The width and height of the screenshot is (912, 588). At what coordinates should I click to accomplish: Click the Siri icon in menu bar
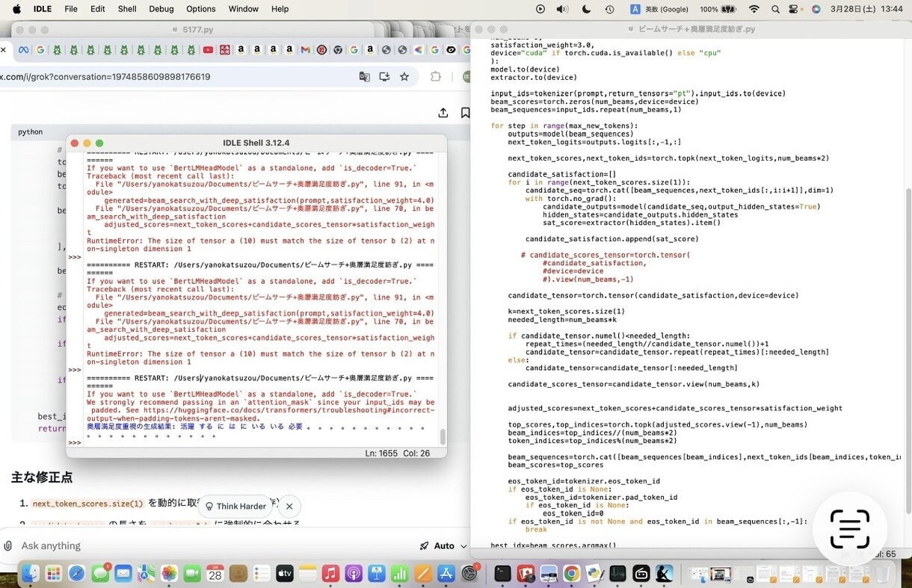(816, 9)
